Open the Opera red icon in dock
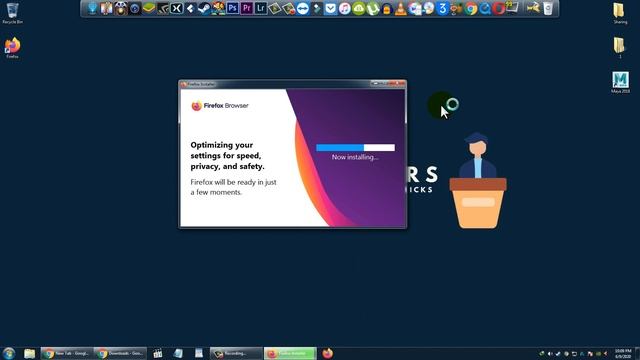This screenshot has height=360, width=640. pos(498,9)
